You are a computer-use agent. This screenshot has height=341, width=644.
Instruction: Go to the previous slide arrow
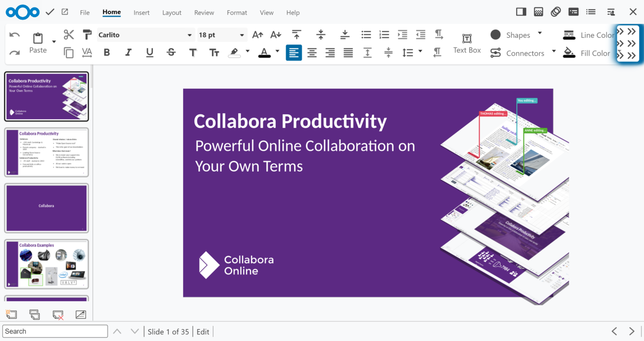[614, 331]
